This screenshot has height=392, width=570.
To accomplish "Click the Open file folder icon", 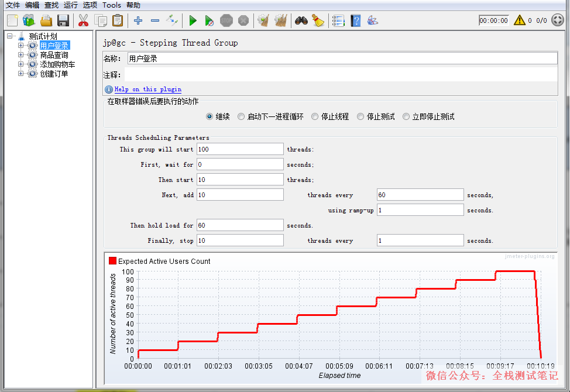I will (x=46, y=20).
